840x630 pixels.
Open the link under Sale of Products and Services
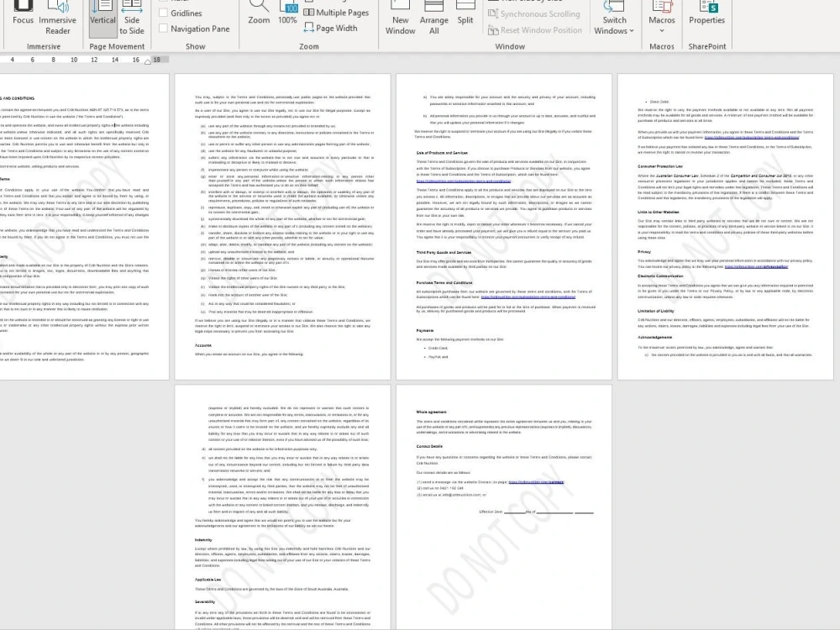click(x=464, y=181)
